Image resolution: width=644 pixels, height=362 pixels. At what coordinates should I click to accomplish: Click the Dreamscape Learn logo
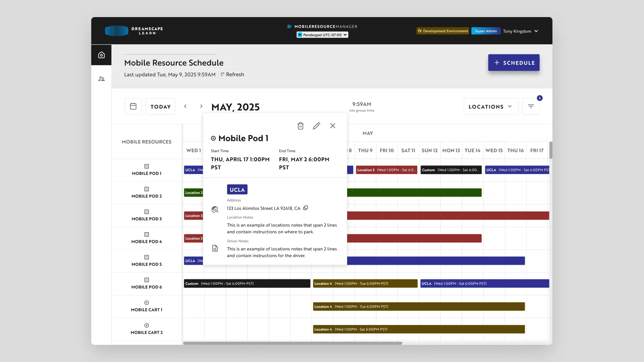(x=134, y=31)
